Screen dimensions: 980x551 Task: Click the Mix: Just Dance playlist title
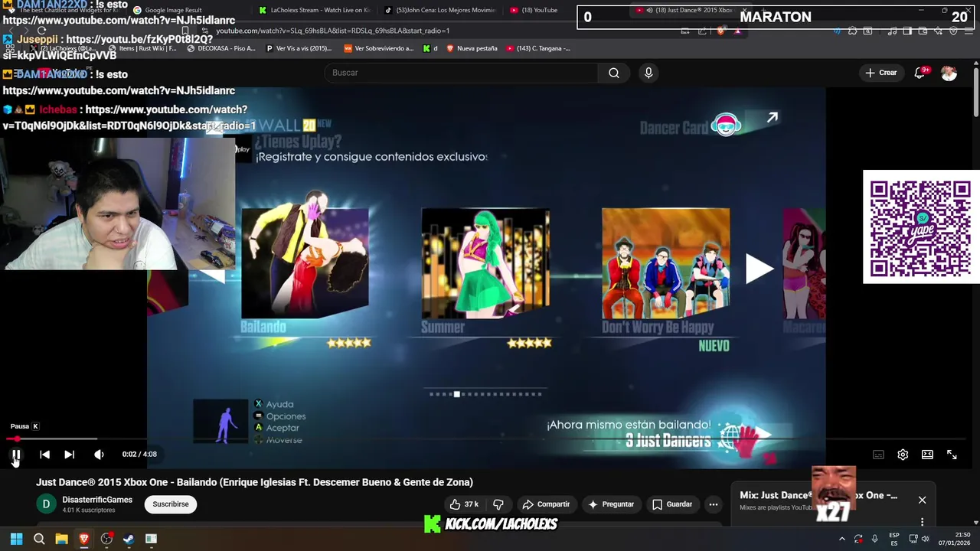[818, 495]
